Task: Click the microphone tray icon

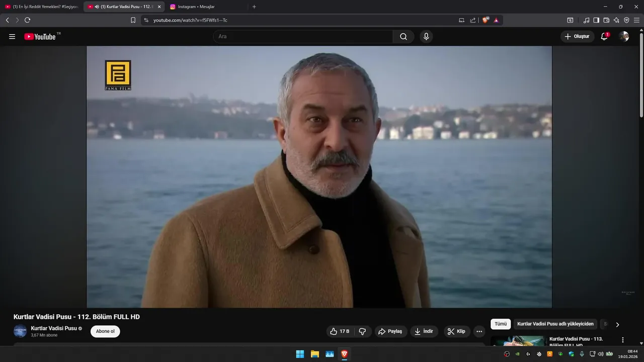Action: point(582,354)
